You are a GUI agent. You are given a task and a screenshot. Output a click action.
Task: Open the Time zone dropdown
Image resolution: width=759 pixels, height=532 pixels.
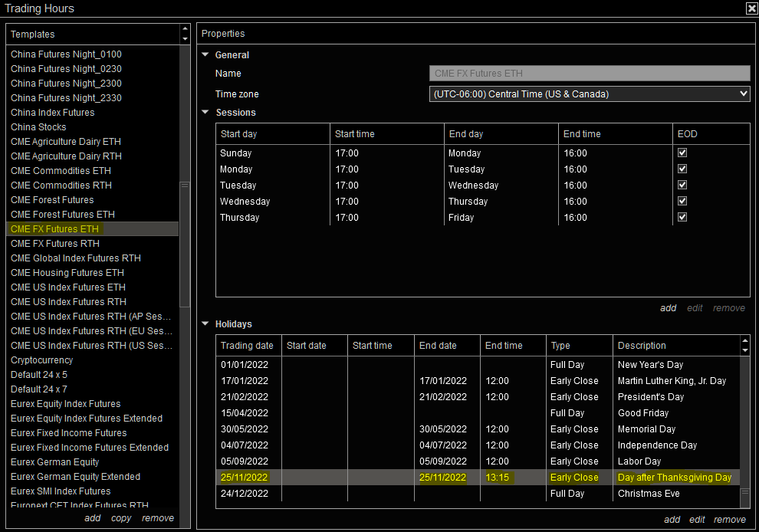pyautogui.click(x=589, y=94)
